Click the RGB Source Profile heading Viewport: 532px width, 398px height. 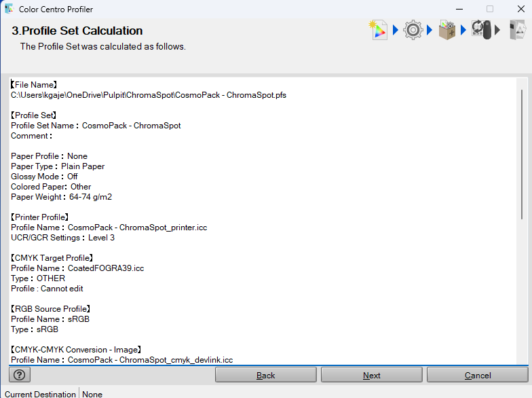coord(50,309)
